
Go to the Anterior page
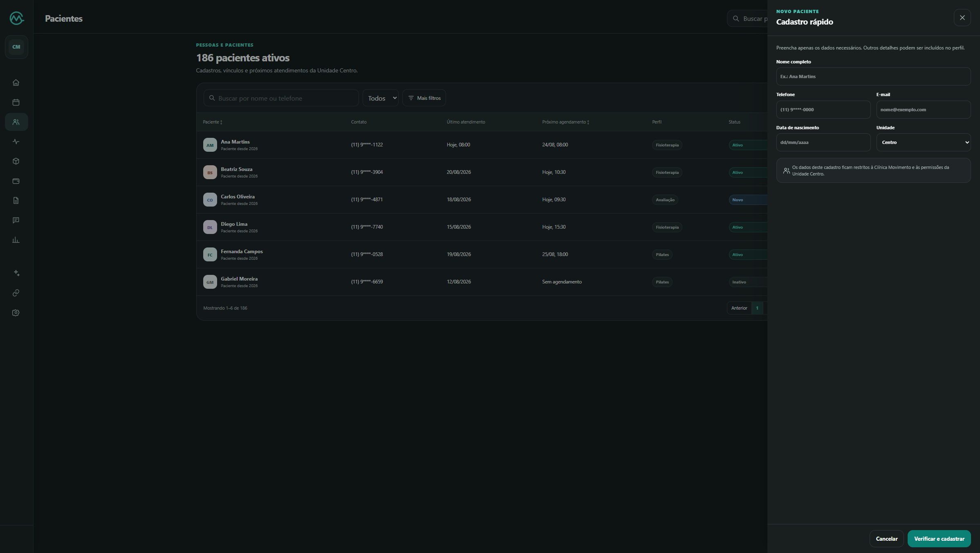(739, 308)
